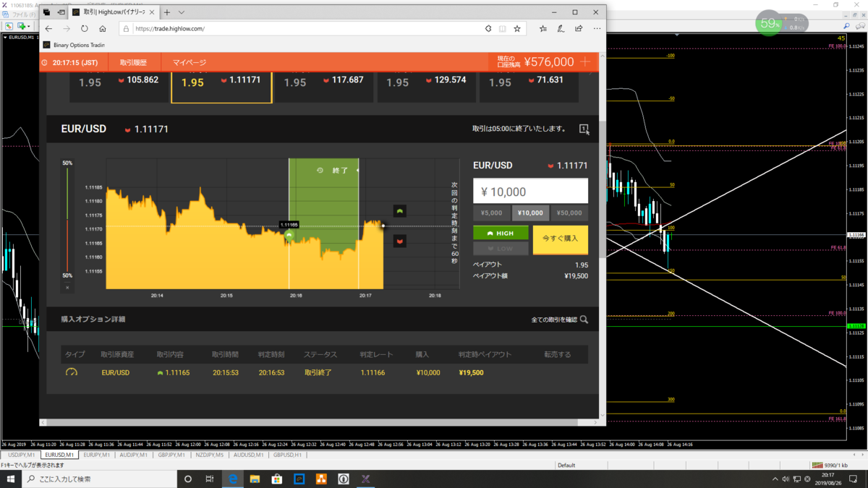
Task: Click the green High arrow on the chart
Action: coord(400,211)
